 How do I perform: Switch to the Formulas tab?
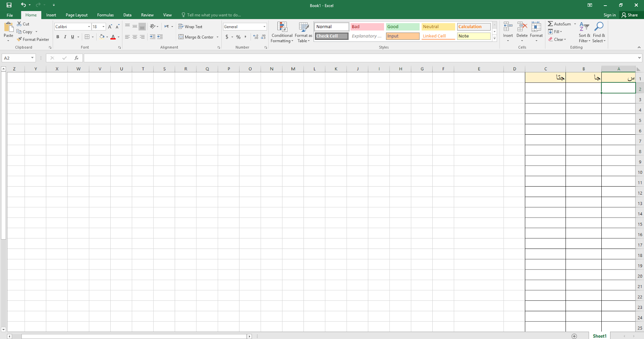105,15
